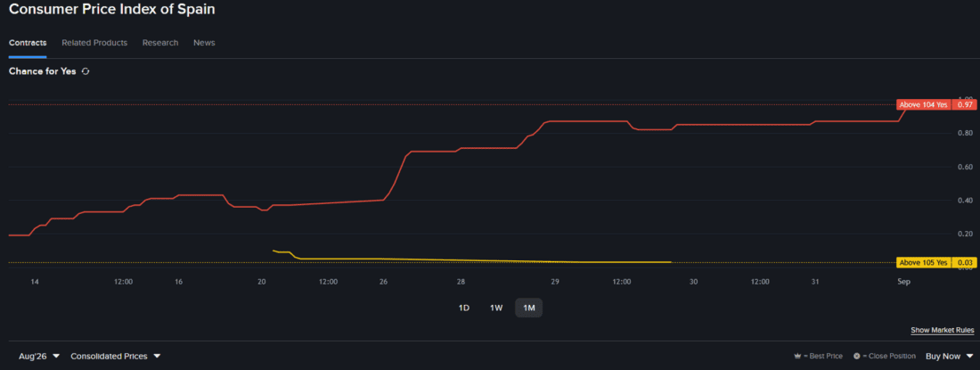Select the 1M chart range

(x=528, y=308)
